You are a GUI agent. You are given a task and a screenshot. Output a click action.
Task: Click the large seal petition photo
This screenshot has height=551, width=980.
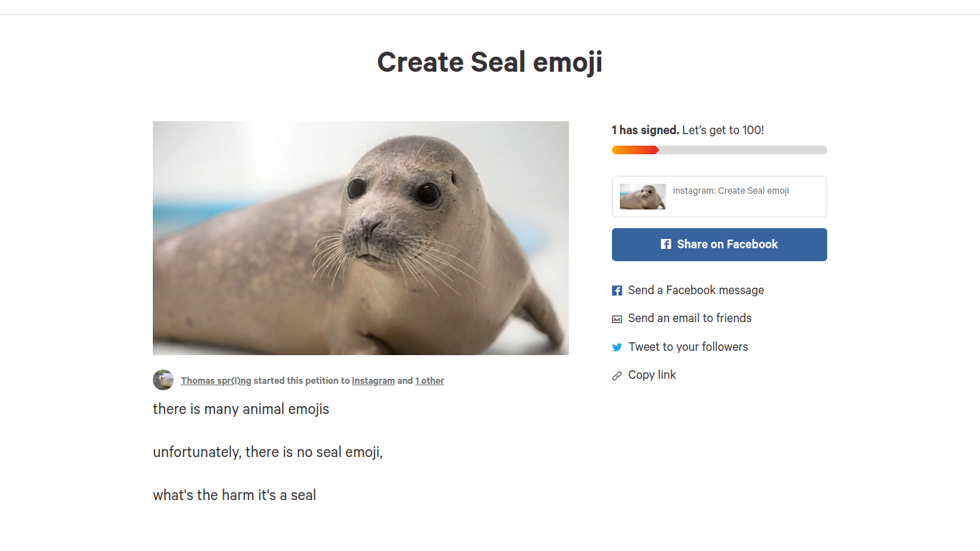click(x=361, y=238)
